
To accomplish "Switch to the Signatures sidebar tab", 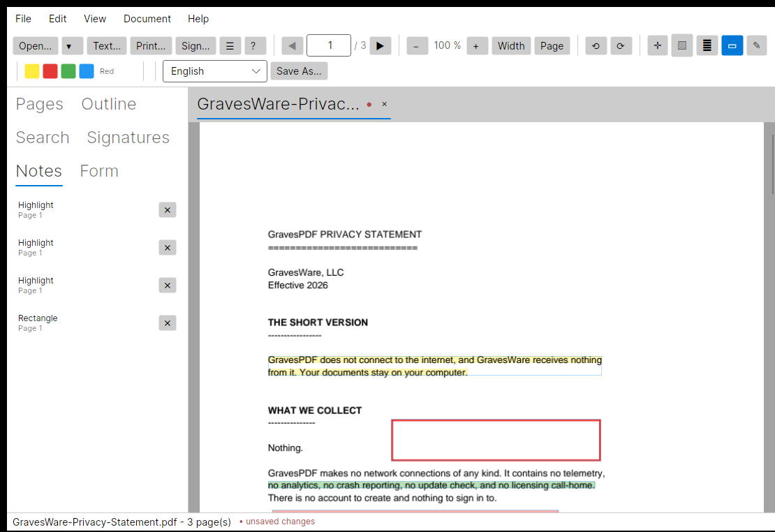I will tap(128, 138).
